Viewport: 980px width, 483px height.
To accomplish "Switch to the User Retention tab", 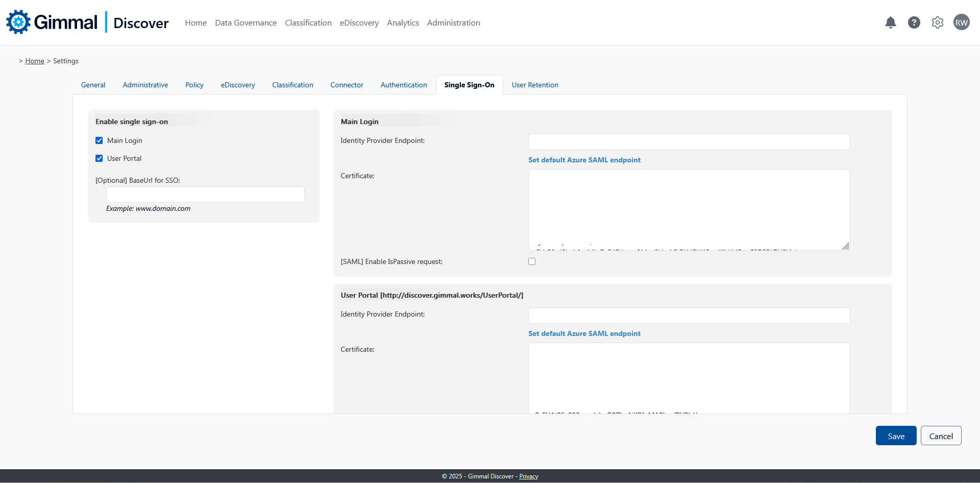I will click(534, 85).
